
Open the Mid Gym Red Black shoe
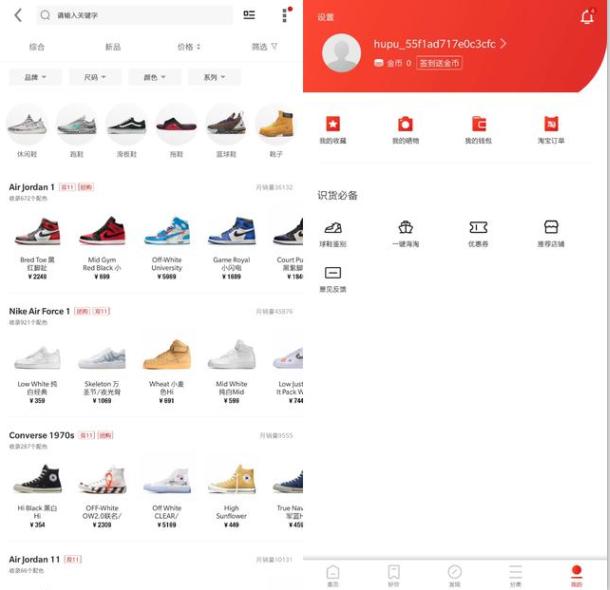pyautogui.click(x=102, y=246)
